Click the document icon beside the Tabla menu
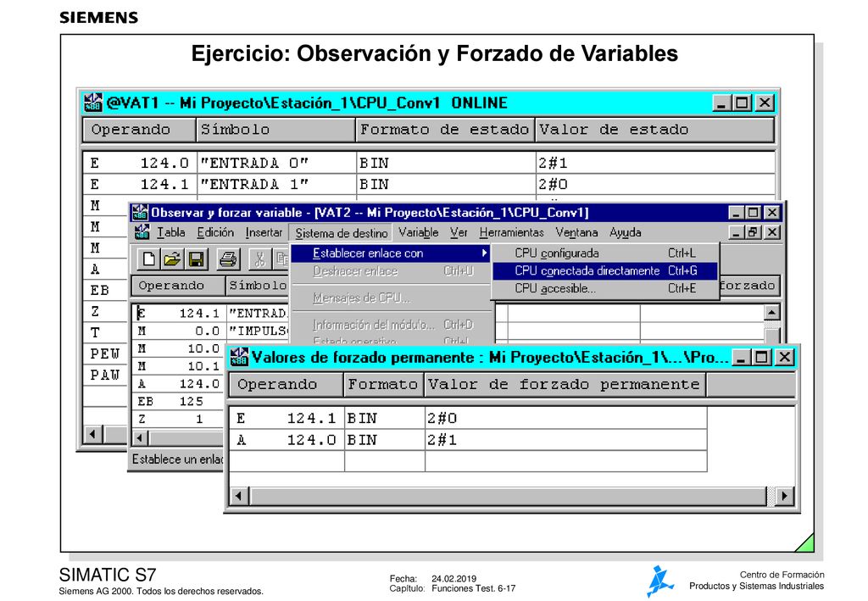 (142, 232)
